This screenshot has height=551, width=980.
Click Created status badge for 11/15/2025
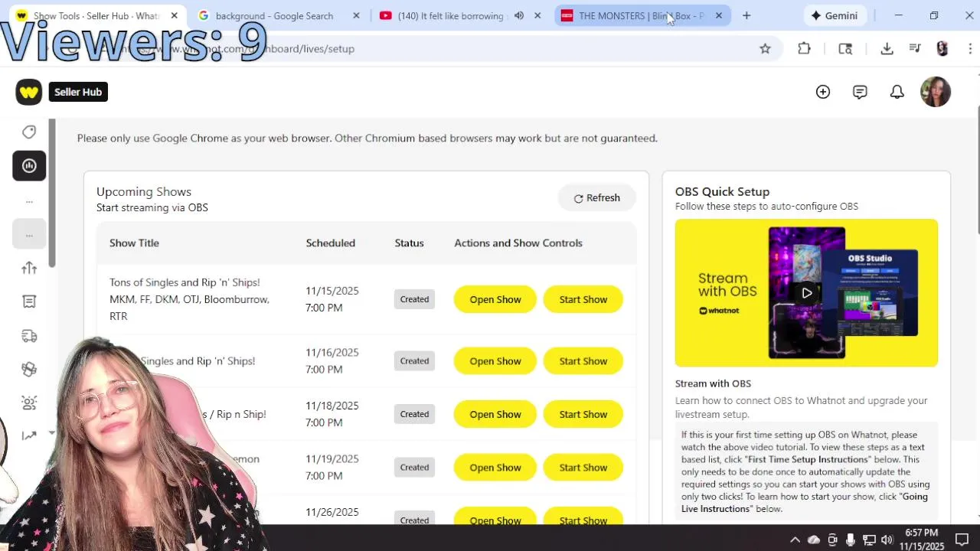[414, 299]
